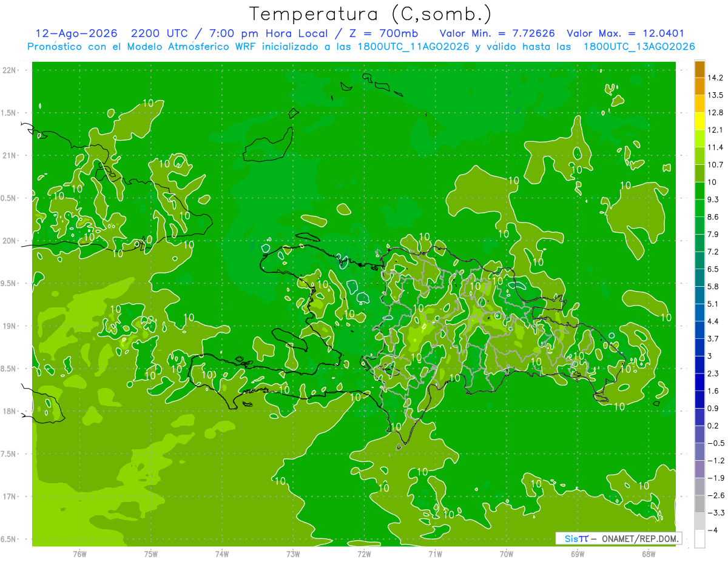Image resolution: width=728 pixels, height=562 pixels.
Task: Click the '75W' longitude axis label
Action: 151,554
